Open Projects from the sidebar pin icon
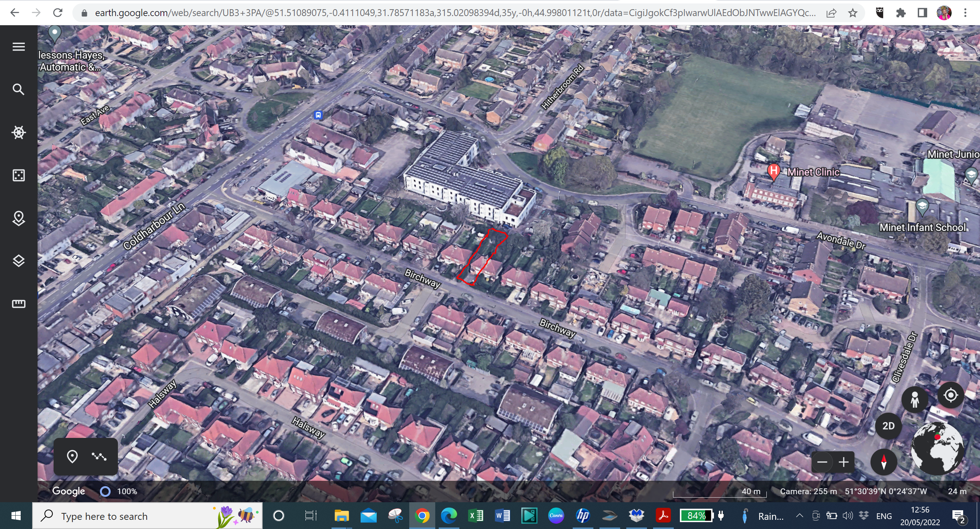The height and width of the screenshot is (529, 980). [18, 218]
